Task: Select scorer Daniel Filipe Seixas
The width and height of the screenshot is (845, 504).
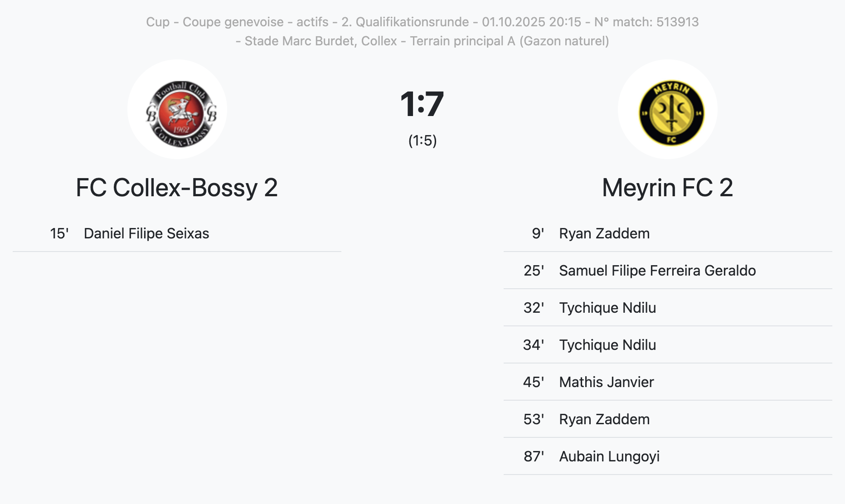Action: [x=146, y=233]
